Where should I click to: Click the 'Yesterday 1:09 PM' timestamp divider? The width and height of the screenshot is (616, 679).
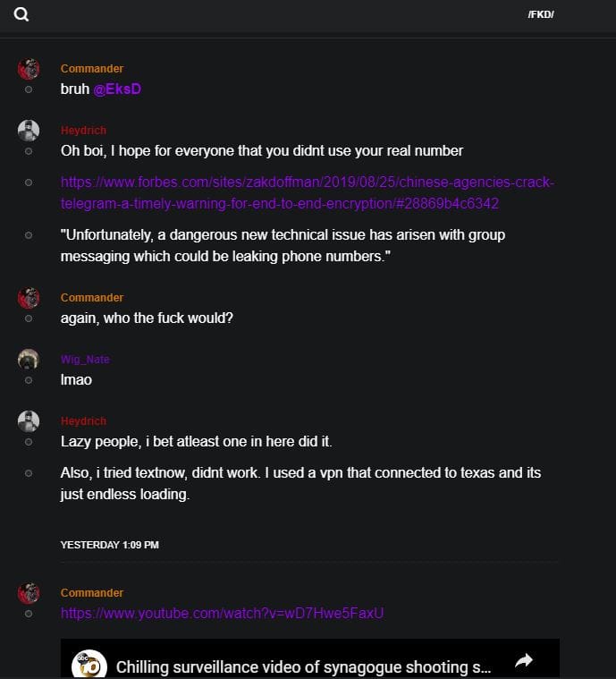click(110, 544)
